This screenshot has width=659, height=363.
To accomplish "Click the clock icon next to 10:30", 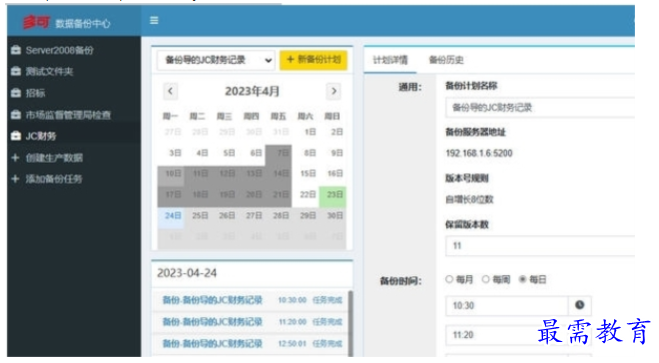I will [x=580, y=305].
